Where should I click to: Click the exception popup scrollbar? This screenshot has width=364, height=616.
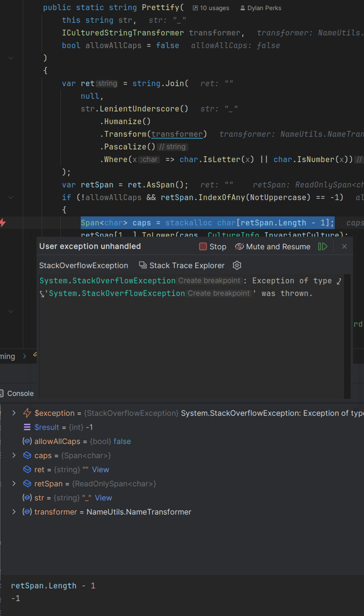tap(347, 336)
